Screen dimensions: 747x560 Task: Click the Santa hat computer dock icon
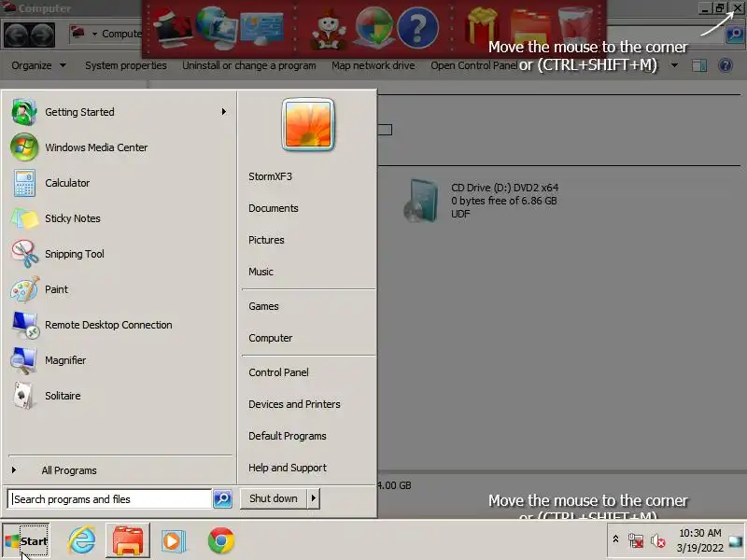click(172, 29)
